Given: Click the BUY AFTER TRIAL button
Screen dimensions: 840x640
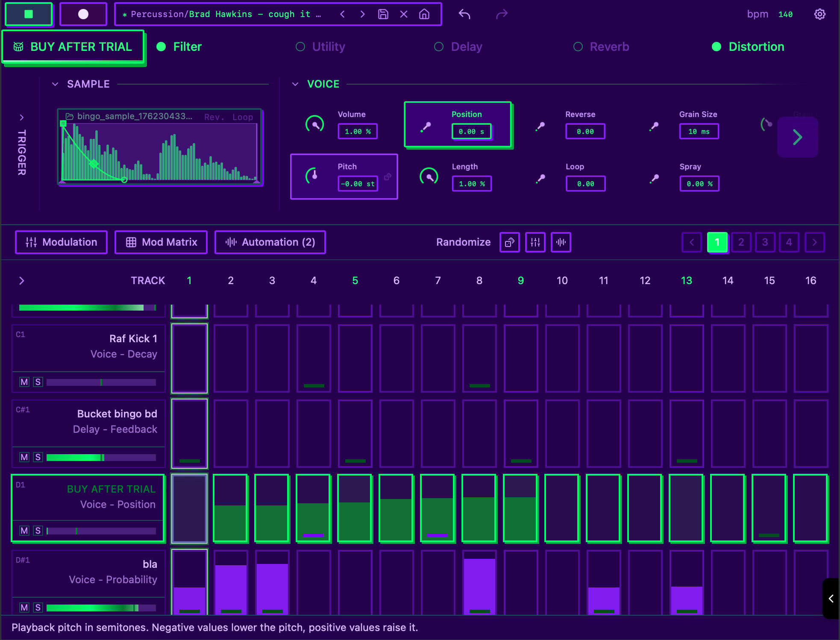Looking at the screenshot, I should 73,47.
